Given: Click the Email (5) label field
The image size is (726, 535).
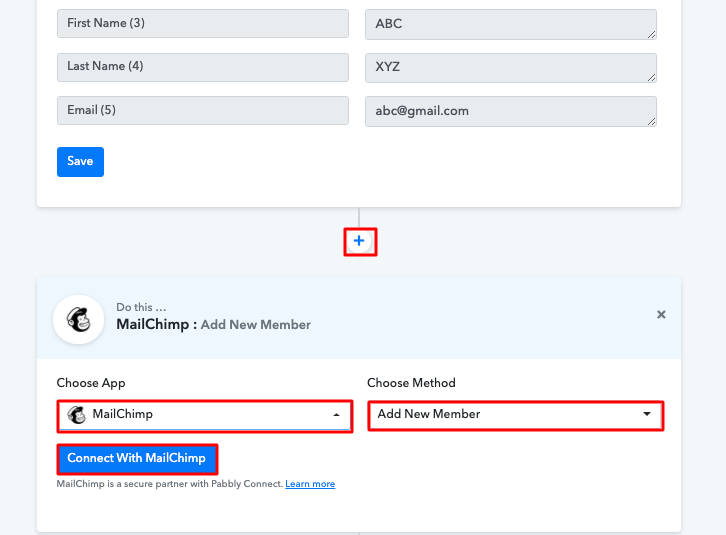Looking at the screenshot, I should [203, 111].
